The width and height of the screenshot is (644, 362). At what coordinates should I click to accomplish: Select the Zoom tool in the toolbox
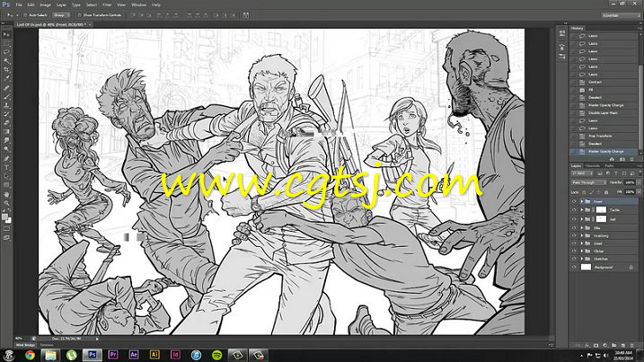coord(6,203)
